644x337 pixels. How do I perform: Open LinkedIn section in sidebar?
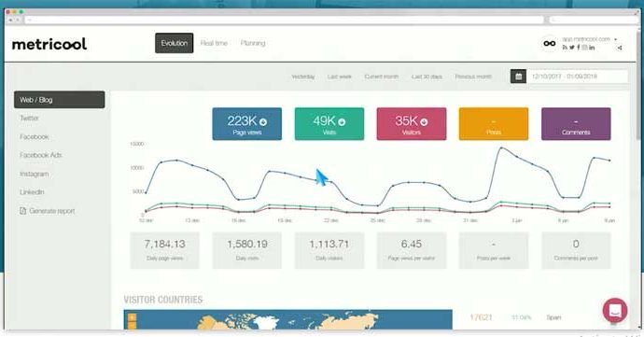[32, 192]
